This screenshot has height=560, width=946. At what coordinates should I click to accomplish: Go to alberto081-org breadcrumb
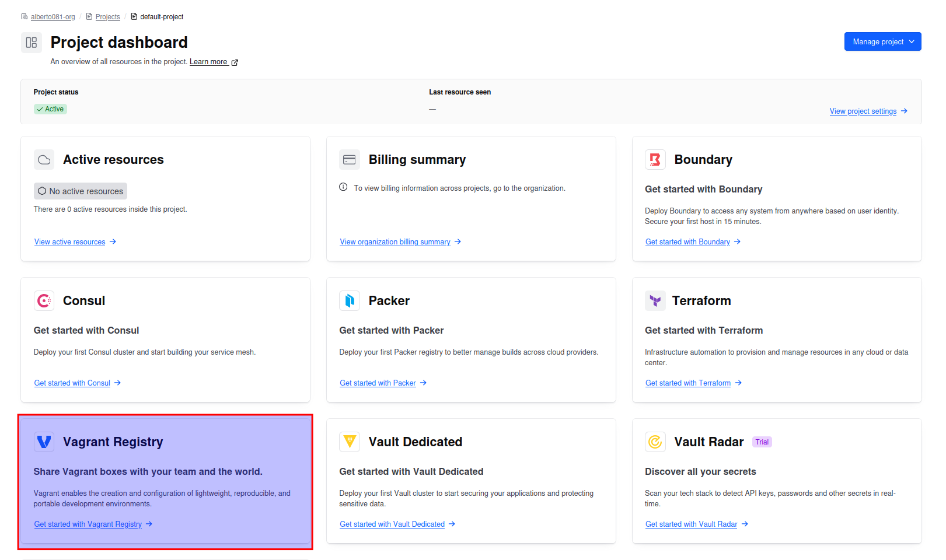pos(53,17)
